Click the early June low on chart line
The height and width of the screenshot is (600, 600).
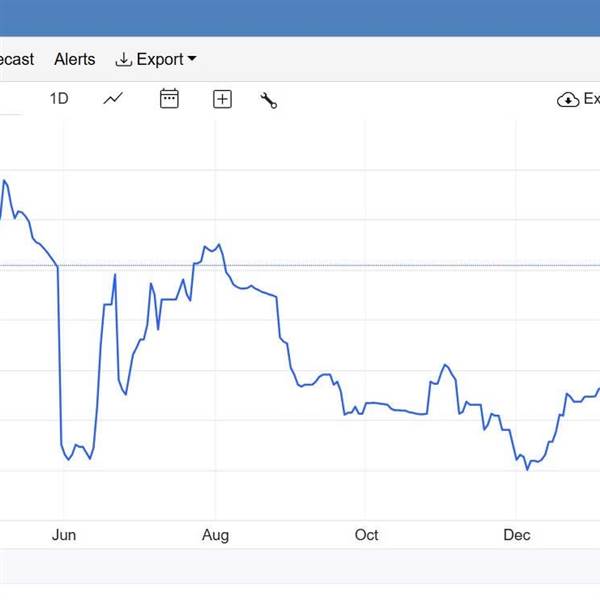click(68, 459)
